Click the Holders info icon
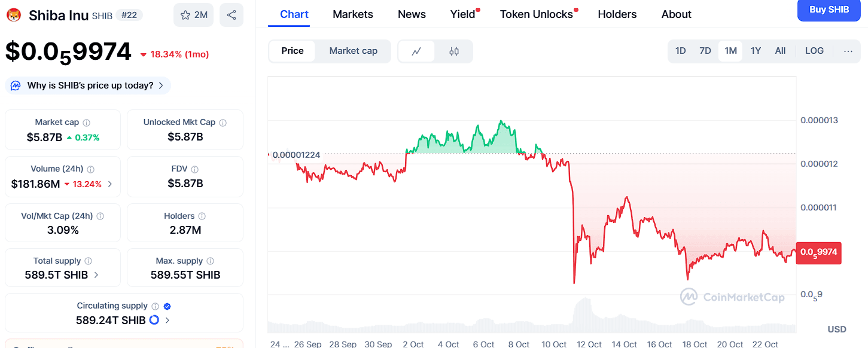Image resolution: width=868 pixels, height=348 pixels. coord(202,216)
